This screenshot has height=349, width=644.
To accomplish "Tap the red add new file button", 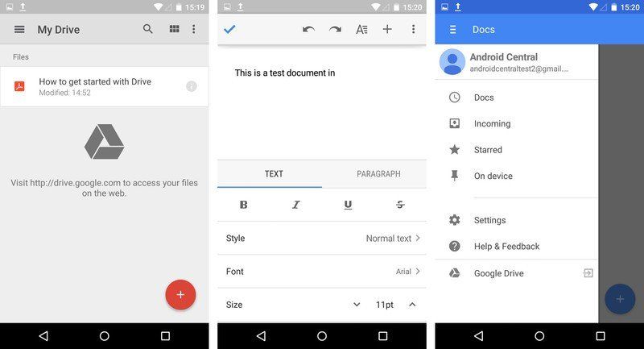I will pos(180,295).
